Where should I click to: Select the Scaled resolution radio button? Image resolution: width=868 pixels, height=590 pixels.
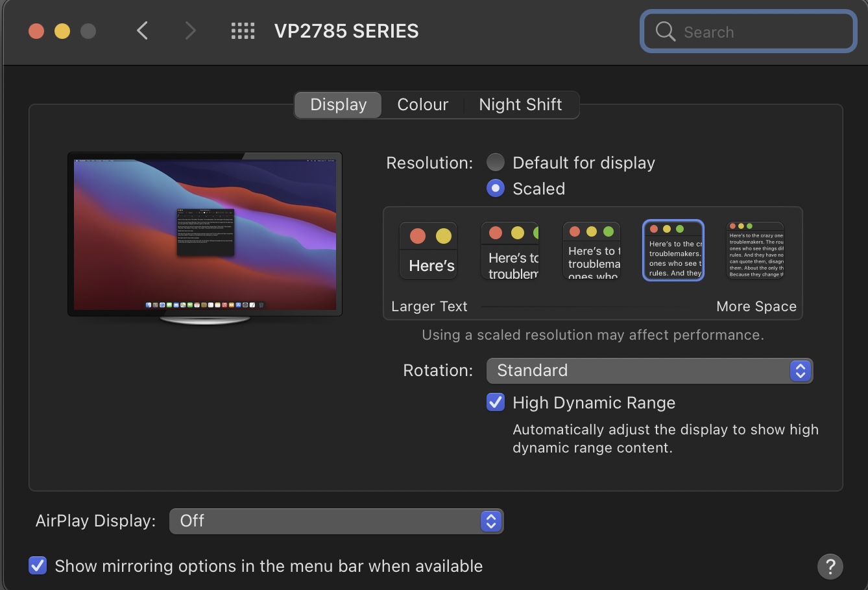pos(495,188)
